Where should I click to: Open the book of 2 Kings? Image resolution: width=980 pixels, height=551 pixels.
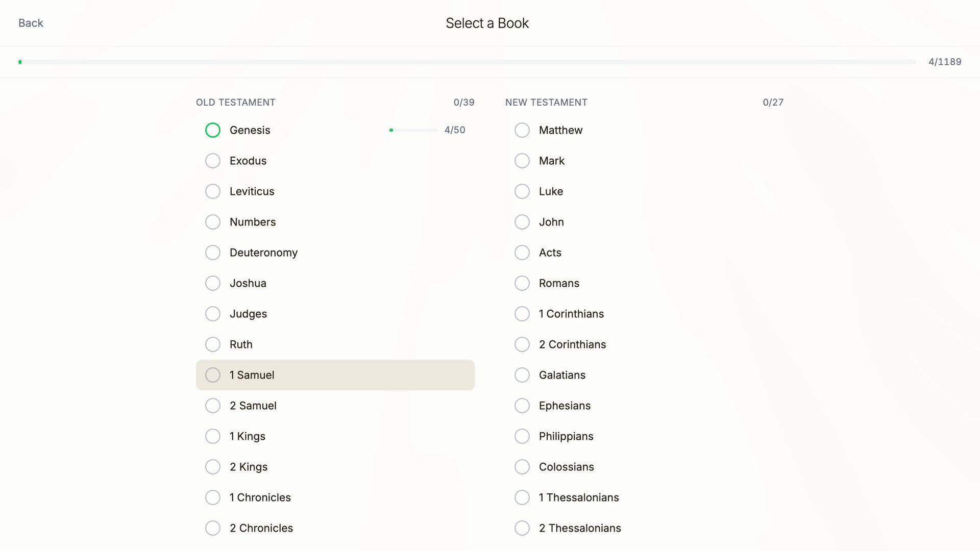[x=249, y=467]
